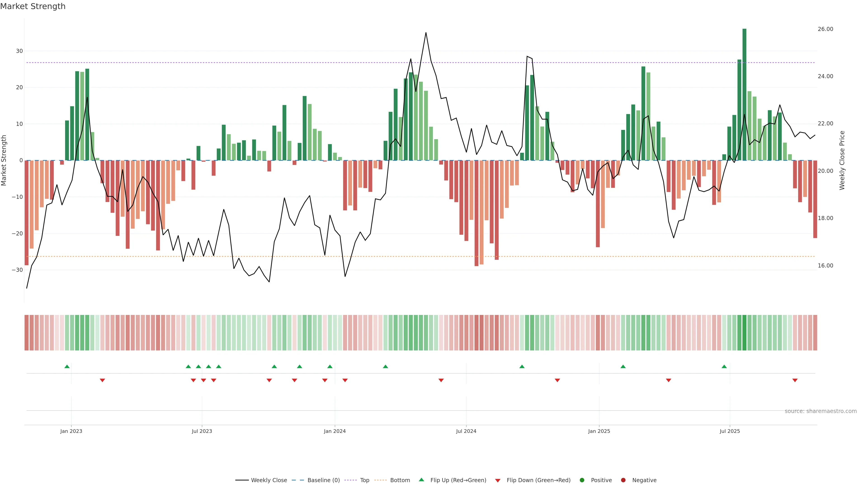Click the Negative red circle legend icon
The height and width of the screenshot is (488, 868).
coord(623,480)
